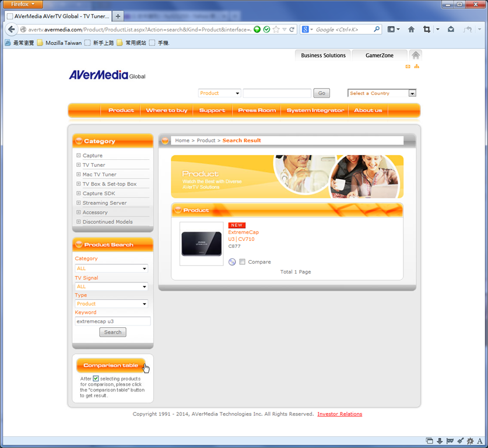This screenshot has width=488, height=448.
Task: Click the round detail icon beside Compare
Action: pyautogui.click(x=232, y=262)
